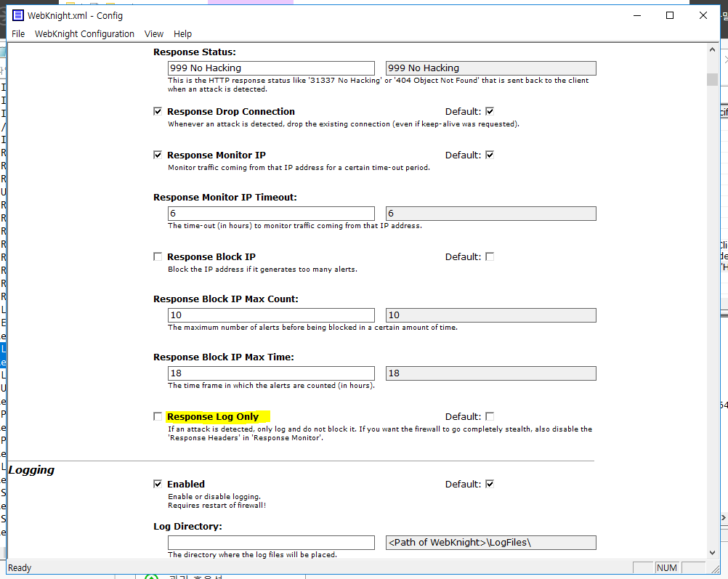Edit the Response Block IP Max Count field

(x=271, y=315)
